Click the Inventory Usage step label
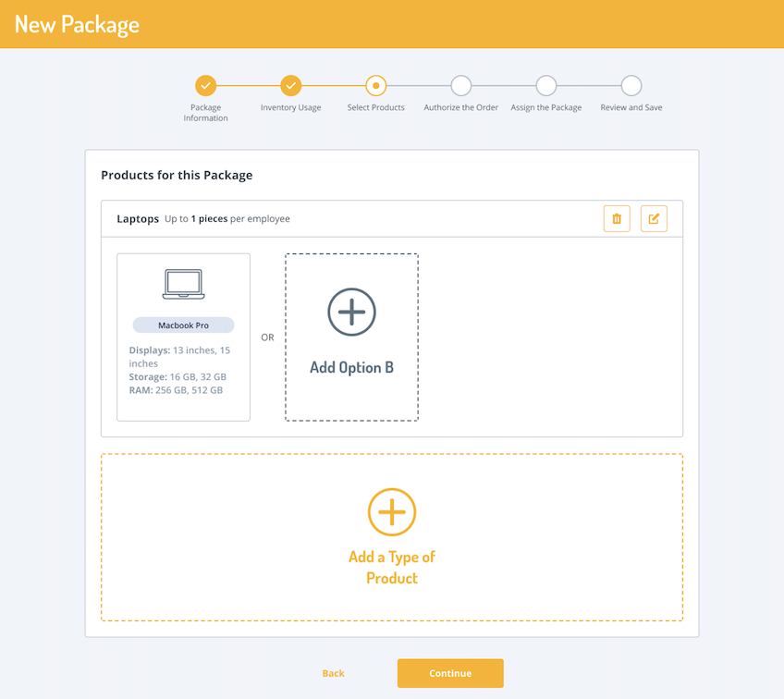The height and width of the screenshot is (699, 784). coord(291,108)
